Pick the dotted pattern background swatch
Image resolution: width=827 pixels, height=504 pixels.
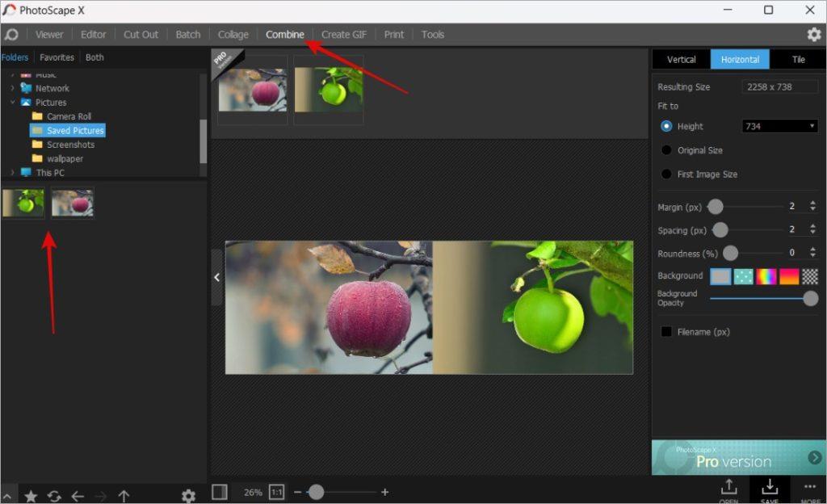[744, 276]
